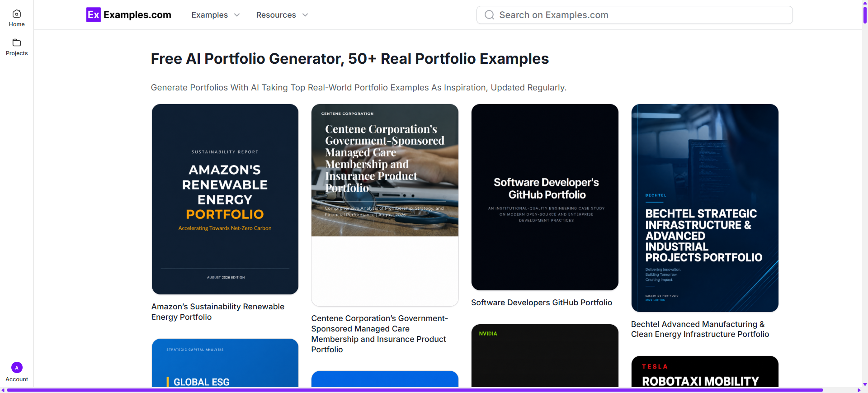
Task: Click the Free AI Portfolio Generator heading
Action: click(350, 59)
